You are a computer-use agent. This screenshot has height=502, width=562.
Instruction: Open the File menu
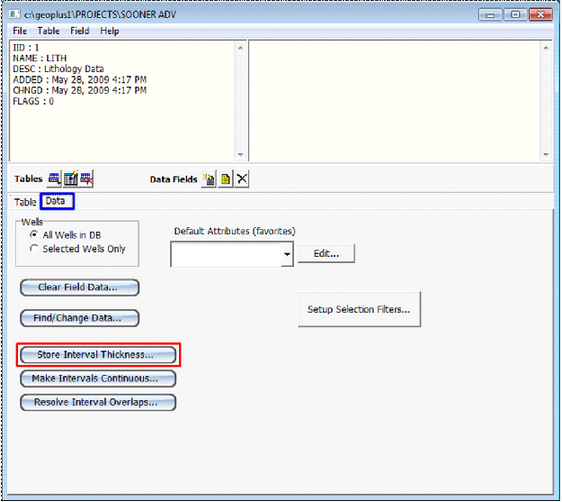click(20, 31)
